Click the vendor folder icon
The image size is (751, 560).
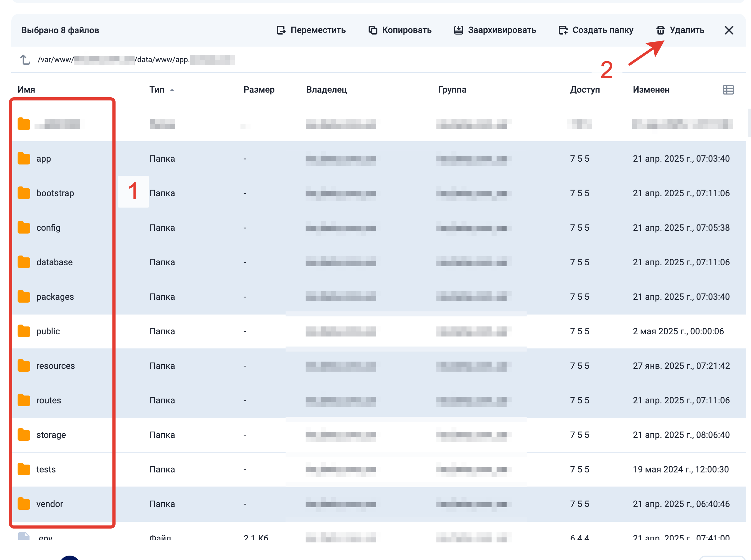24,504
